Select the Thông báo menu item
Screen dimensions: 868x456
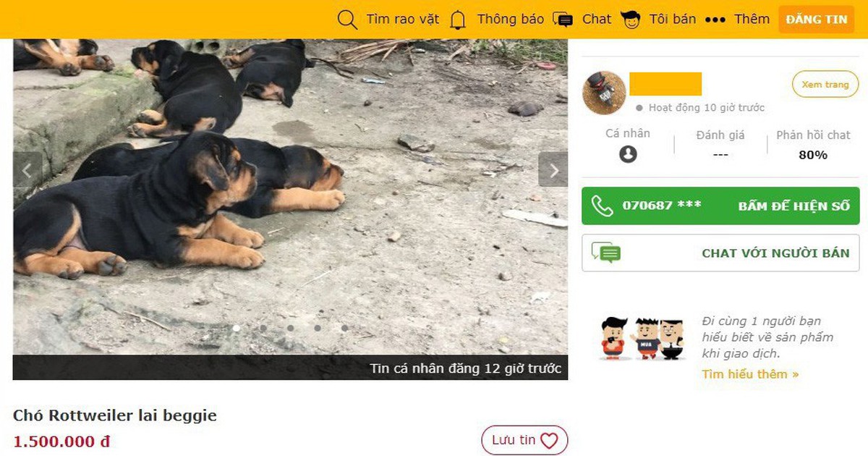(510, 20)
